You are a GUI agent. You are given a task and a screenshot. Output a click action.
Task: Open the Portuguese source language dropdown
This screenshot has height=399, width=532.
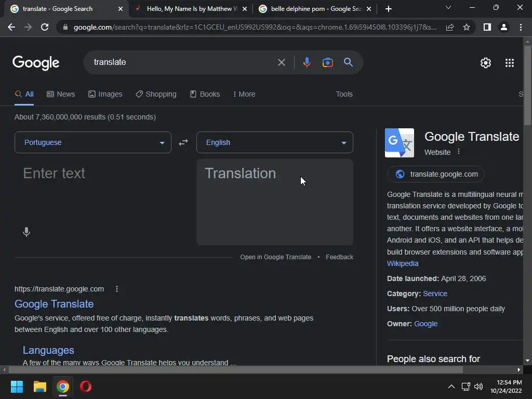[93, 142]
